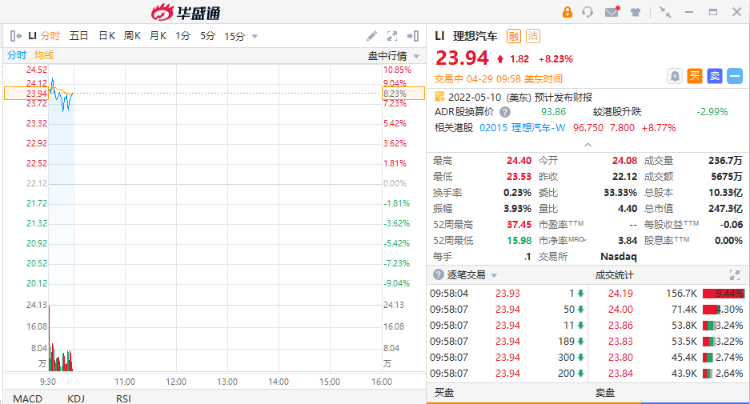Image resolution: width=750 pixels, height=404 pixels.
Task: Select the pencil drawing tool icon
Action: tap(373, 36)
